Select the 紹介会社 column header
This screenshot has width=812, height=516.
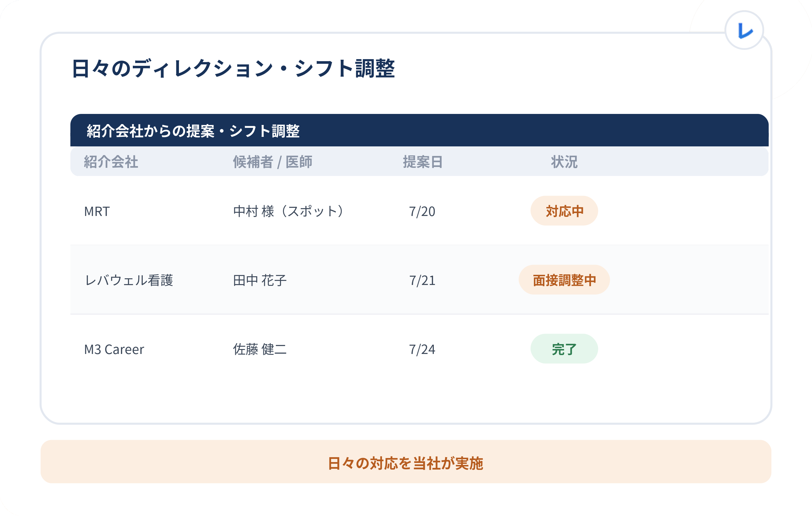pos(111,162)
